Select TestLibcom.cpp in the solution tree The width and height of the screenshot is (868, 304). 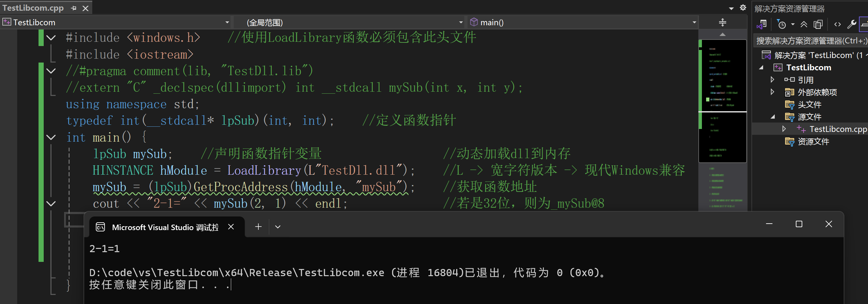838,129
